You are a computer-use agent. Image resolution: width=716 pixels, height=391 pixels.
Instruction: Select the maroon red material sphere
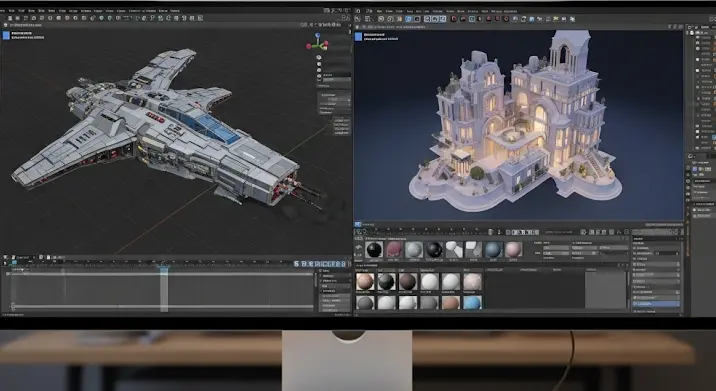click(394, 250)
